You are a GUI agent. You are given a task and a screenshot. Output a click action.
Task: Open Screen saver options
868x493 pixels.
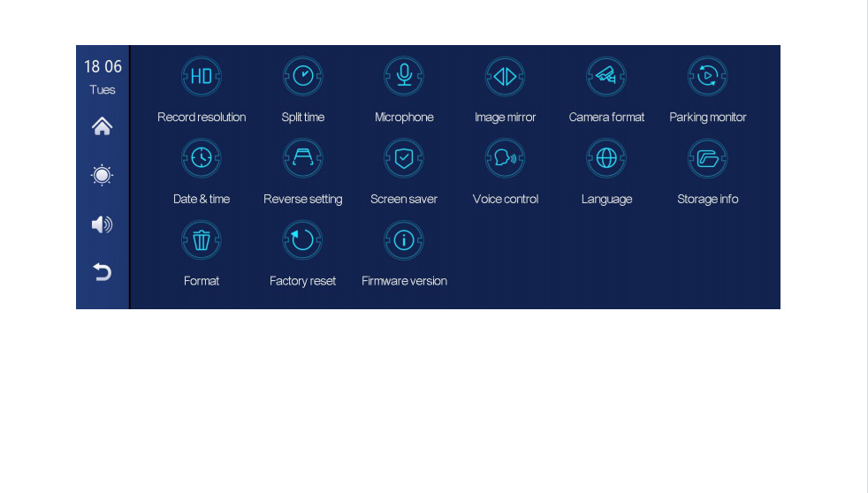tap(404, 159)
